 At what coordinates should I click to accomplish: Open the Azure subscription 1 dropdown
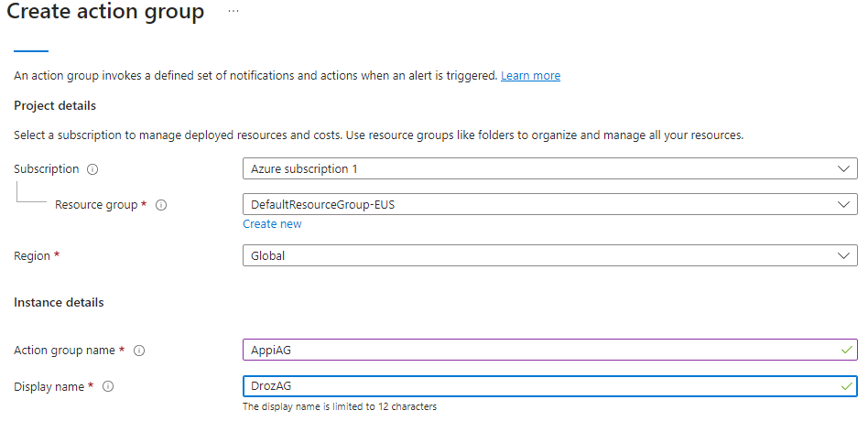click(549, 169)
